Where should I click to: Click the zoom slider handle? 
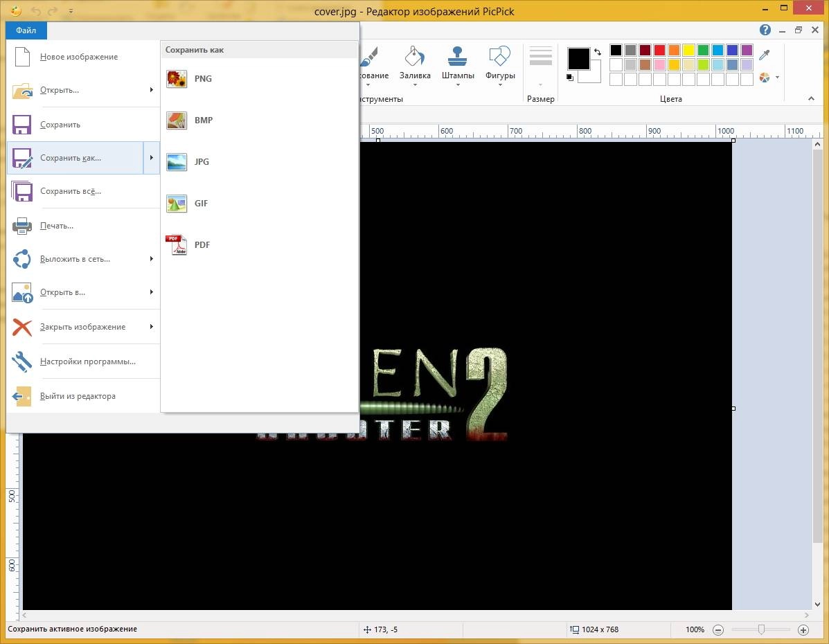[761, 629]
